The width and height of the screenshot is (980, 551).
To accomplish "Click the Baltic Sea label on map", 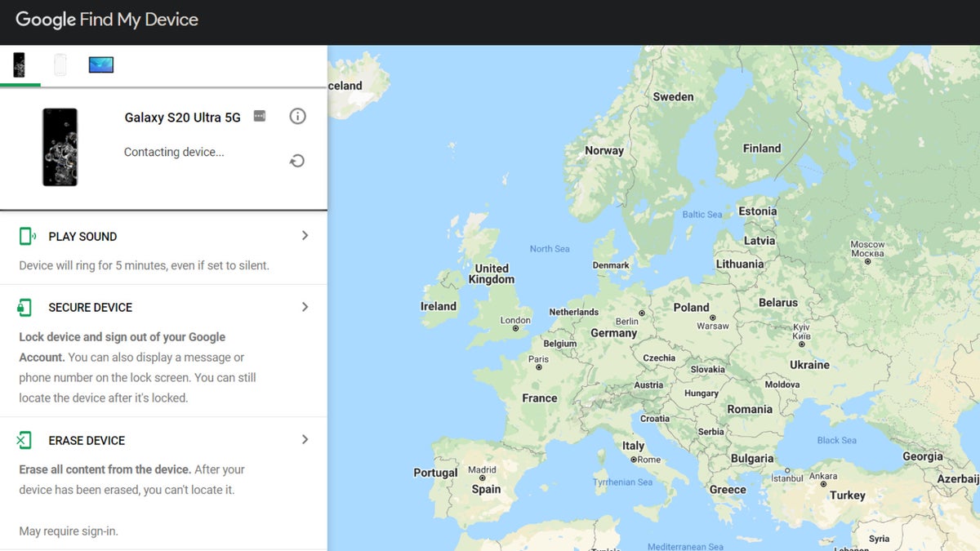I will click(x=702, y=215).
